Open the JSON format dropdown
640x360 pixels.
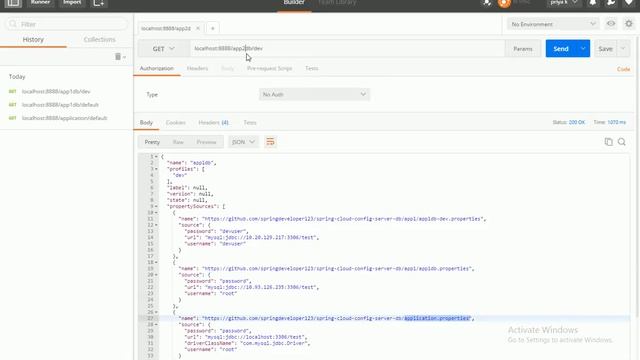243,142
